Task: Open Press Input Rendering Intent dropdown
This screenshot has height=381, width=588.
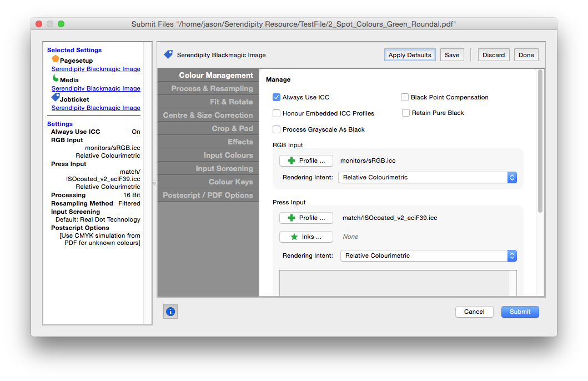Action: pyautogui.click(x=429, y=255)
